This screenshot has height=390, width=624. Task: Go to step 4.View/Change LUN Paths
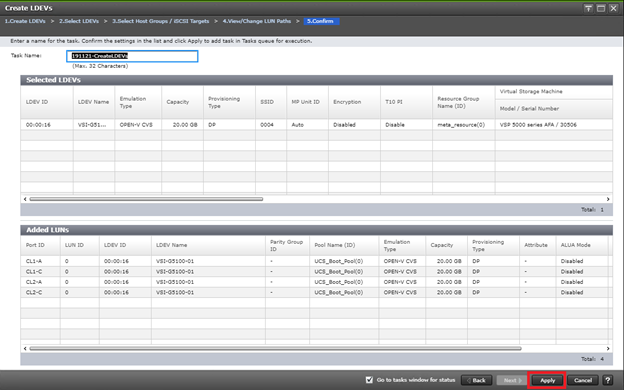(x=257, y=21)
